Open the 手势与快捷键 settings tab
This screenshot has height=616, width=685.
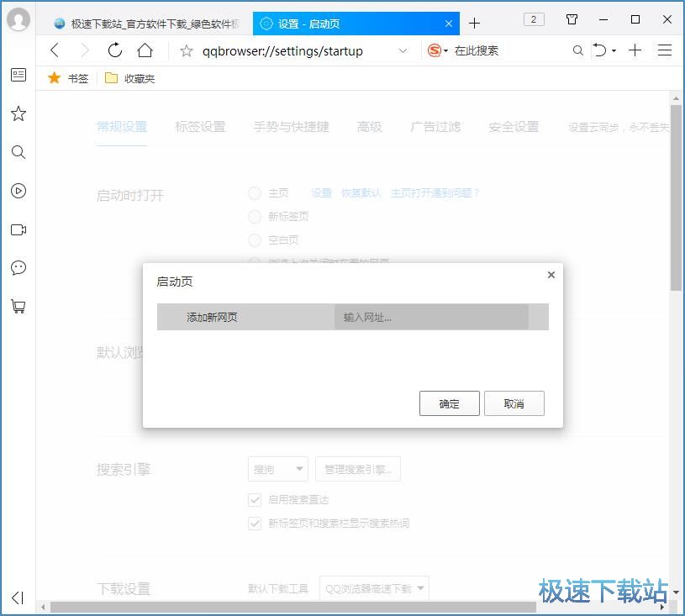coord(292,127)
